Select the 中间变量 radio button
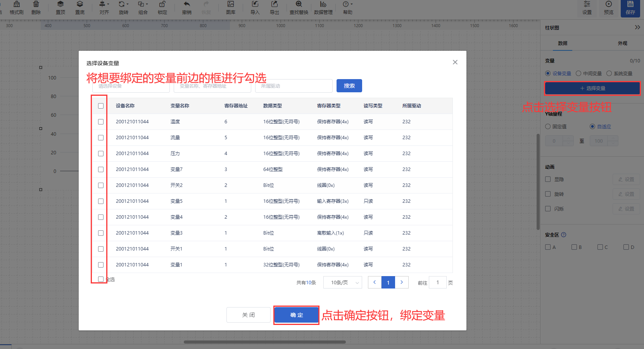This screenshot has width=644, height=349. (578, 73)
